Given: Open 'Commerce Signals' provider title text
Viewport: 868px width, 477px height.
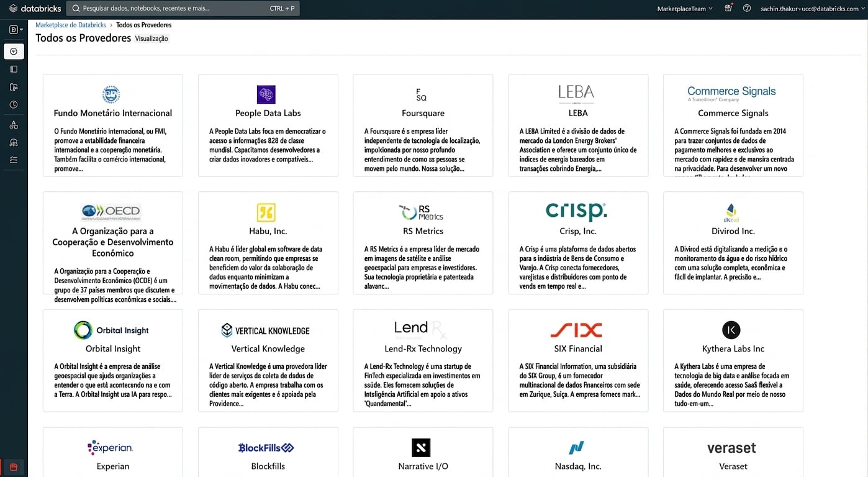Looking at the screenshot, I should point(733,113).
